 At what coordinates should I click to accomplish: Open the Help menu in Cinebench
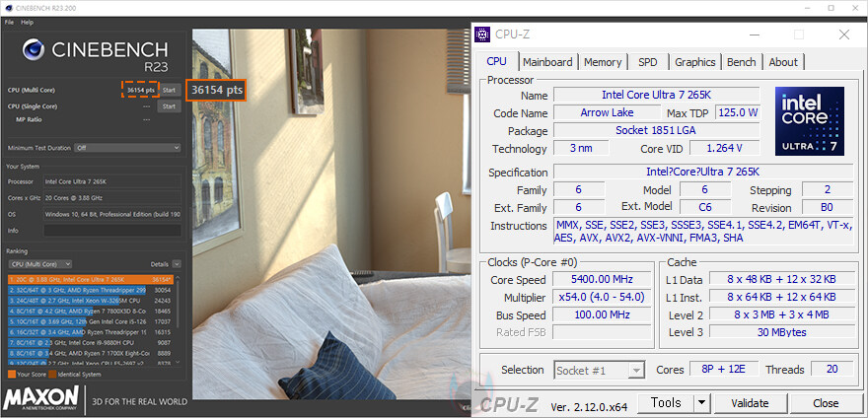pos(28,22)
